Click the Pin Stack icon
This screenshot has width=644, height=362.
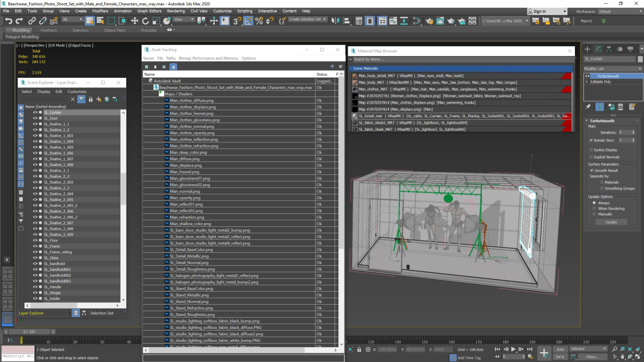(x=588, y=107)
